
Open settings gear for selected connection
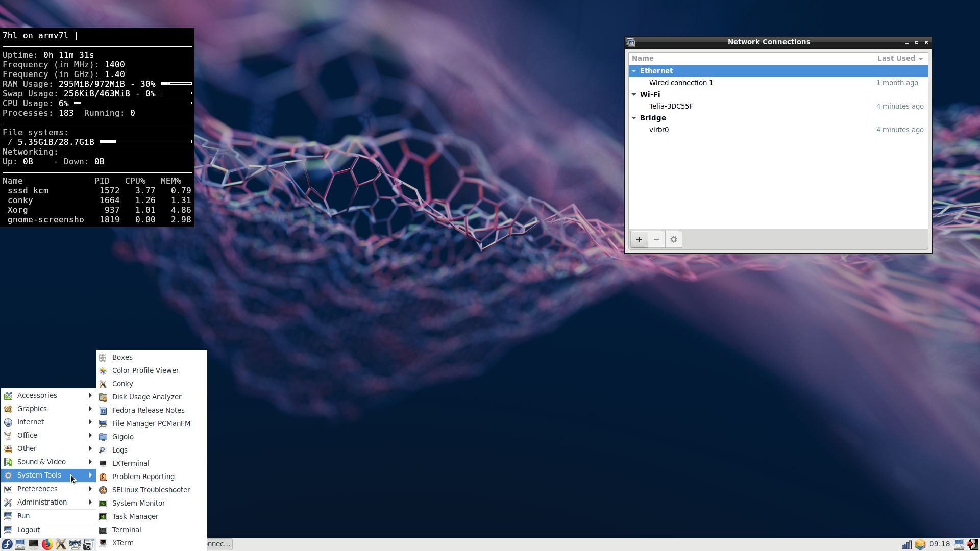point(673,239)
